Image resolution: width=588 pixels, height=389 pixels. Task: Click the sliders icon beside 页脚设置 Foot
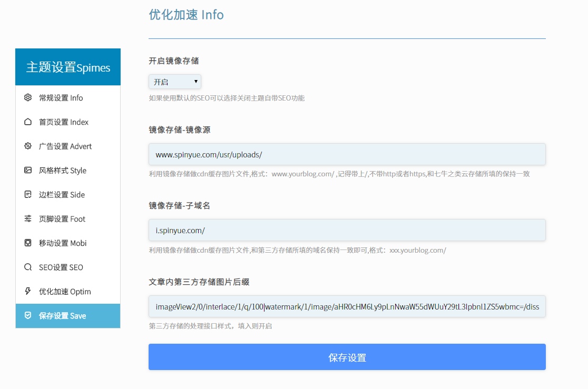point(28,218)
